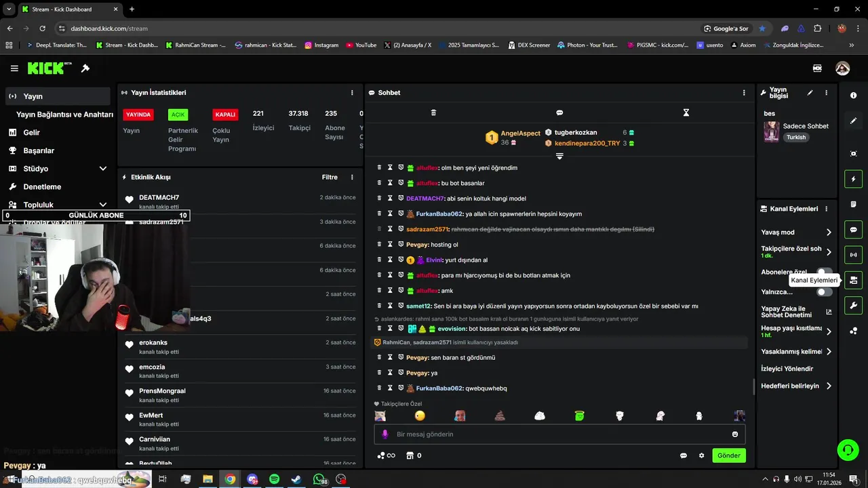This screenshot has width=868, height=488.
Task: Toggle the 'Abonelere özel' switch
Action: [x=824, y=272]
